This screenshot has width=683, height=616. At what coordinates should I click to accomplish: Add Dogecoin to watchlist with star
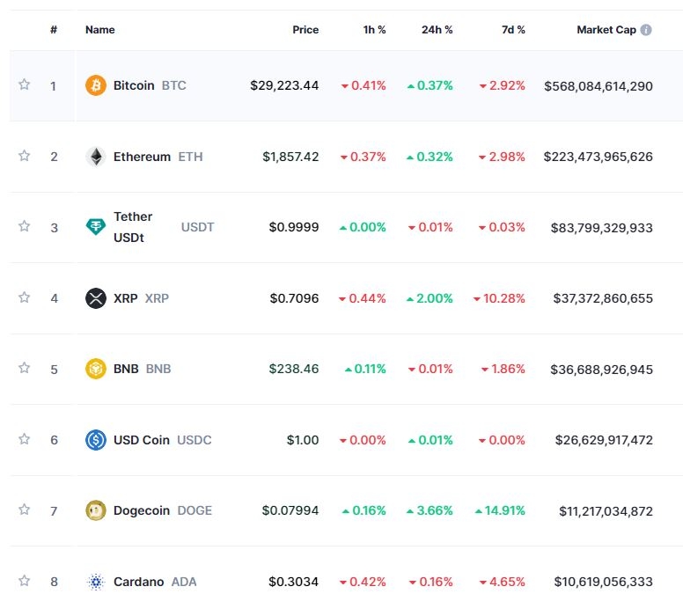pyautogui.click(x=25, y=510)
